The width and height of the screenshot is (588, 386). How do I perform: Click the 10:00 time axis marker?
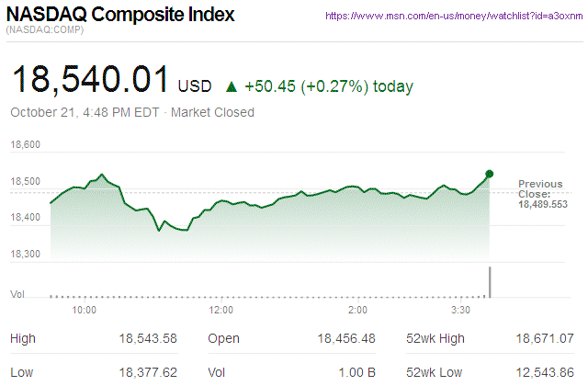[x=85, y=311]
